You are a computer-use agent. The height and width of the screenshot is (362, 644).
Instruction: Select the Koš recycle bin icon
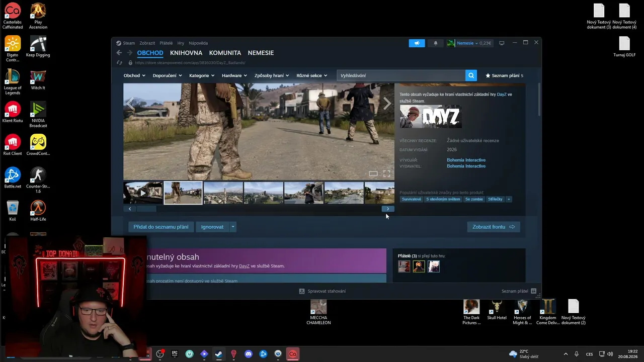tap(13, 211)
